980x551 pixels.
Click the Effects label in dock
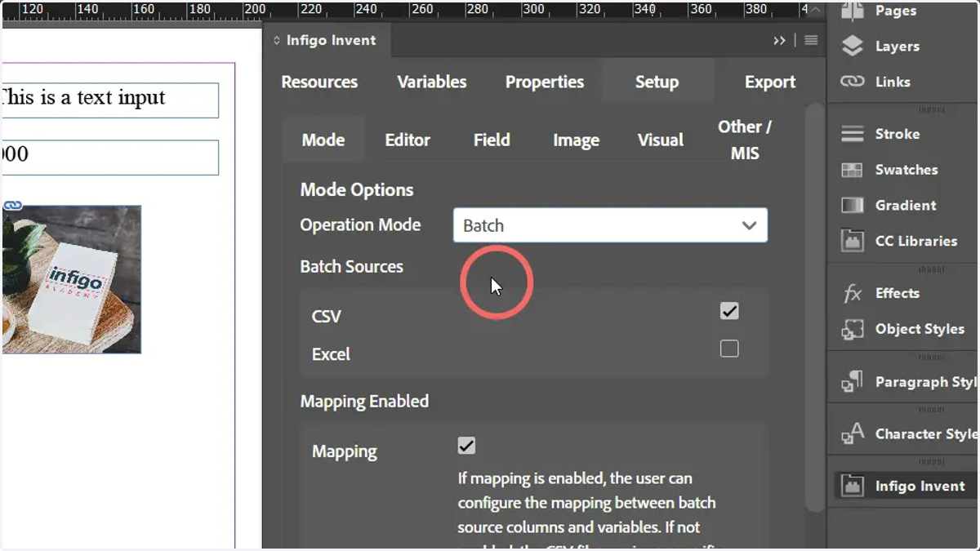pyautogui.click(x=898, y=293)
